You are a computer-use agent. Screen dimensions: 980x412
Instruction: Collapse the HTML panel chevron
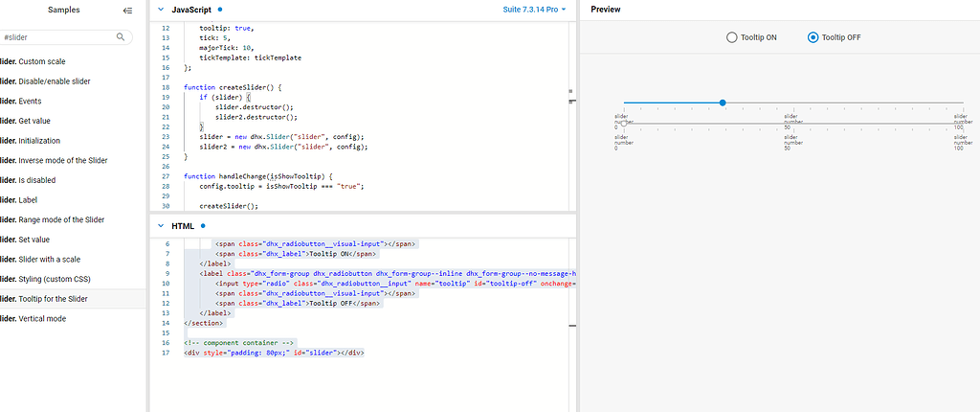coord(161,225)
